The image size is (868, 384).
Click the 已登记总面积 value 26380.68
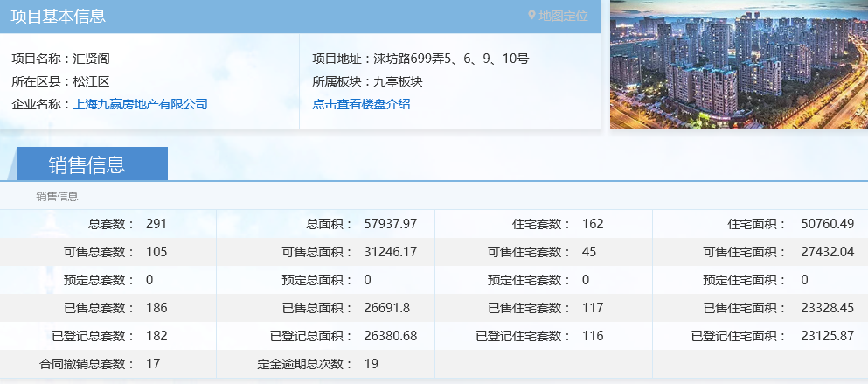(x=391, y=336)
